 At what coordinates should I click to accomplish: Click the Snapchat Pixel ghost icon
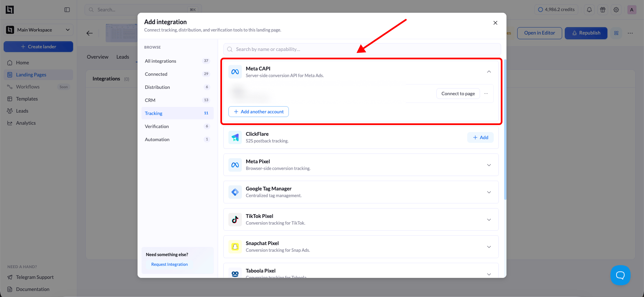click(x=235, y=247)
